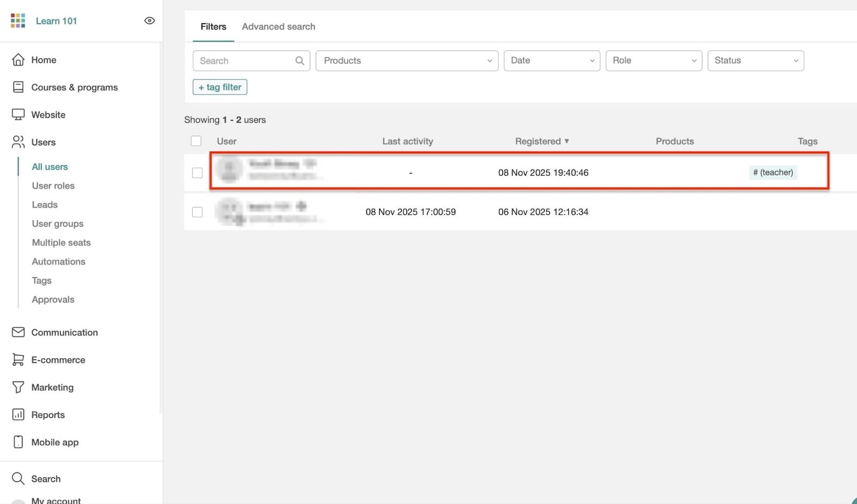Click the Communication envelope icon

[x=18, y=333]
